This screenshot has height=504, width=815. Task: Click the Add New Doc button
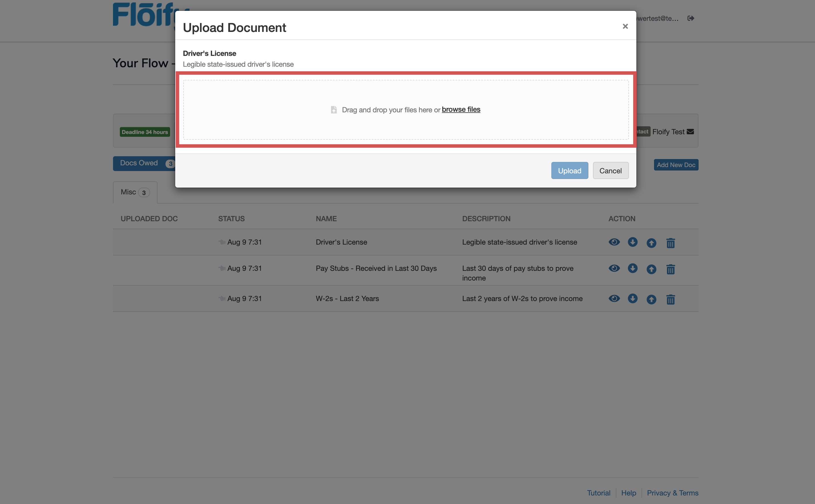(675, 165)
